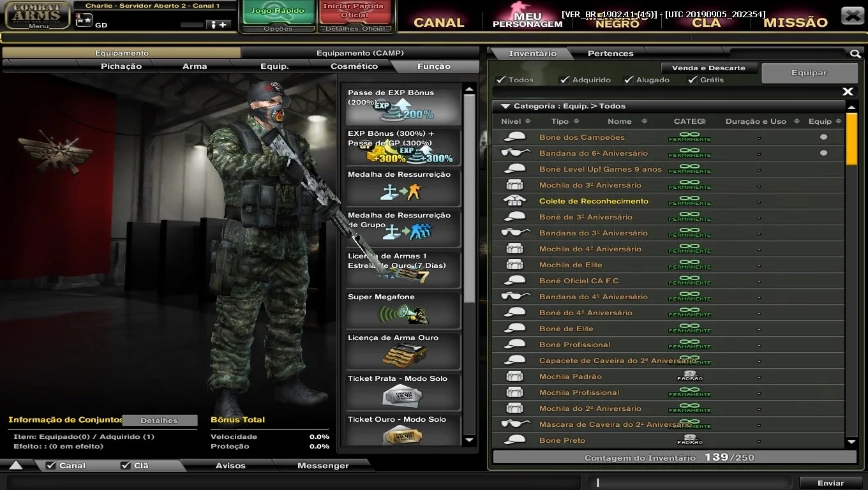
Task: Select the Ticket Ouro - Modo Solo item
Action: pos(403,431)
